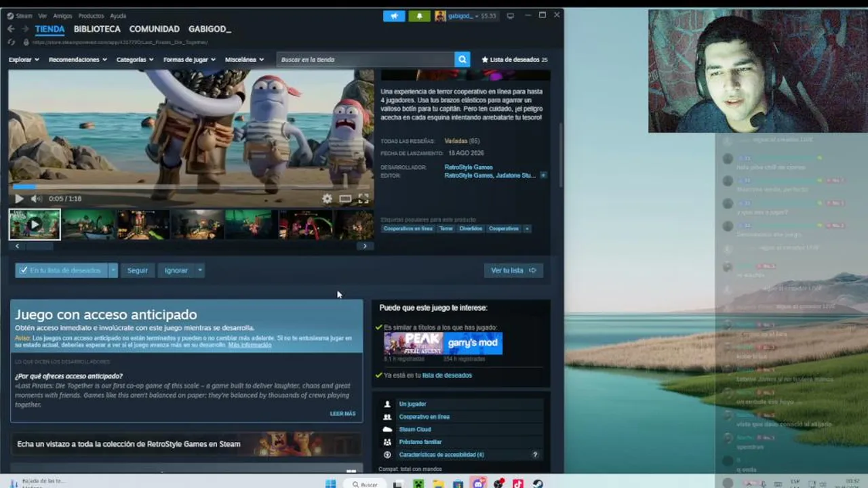Image resolution: width=868 pixels, height=488 pixels.
Task: Open TikTok from the taskbar
Action: pyautogui.click(x=518, y=484)
